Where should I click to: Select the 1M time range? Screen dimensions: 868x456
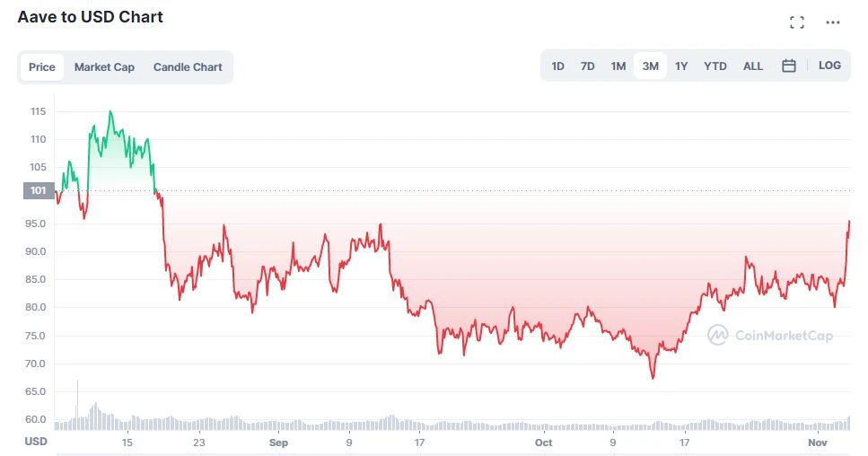618,66
